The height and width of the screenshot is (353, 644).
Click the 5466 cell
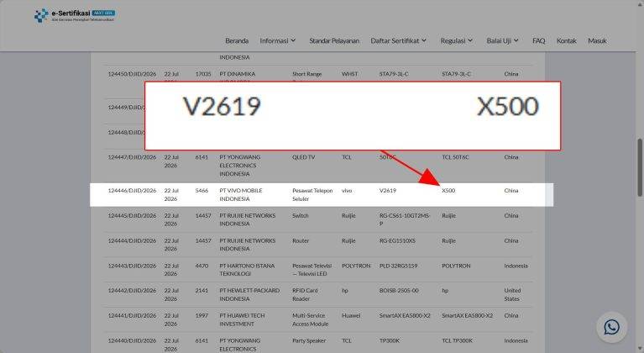pos(202,191)
